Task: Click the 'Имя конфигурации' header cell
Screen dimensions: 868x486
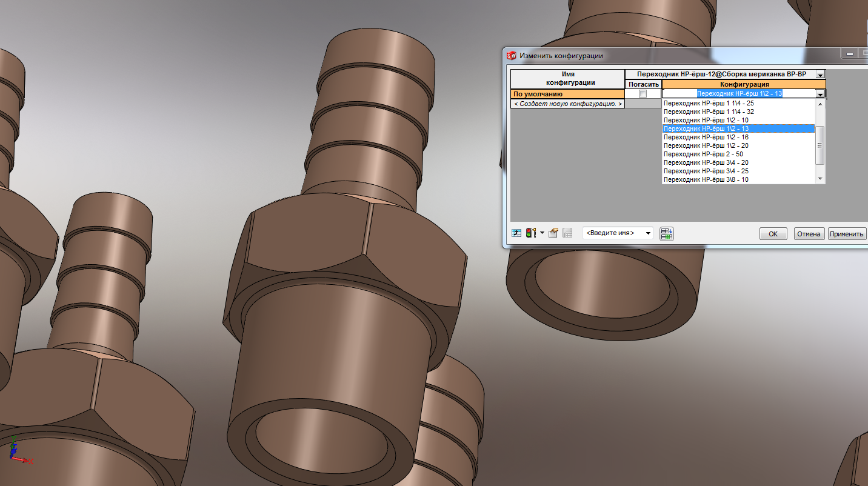Action: 567,79
